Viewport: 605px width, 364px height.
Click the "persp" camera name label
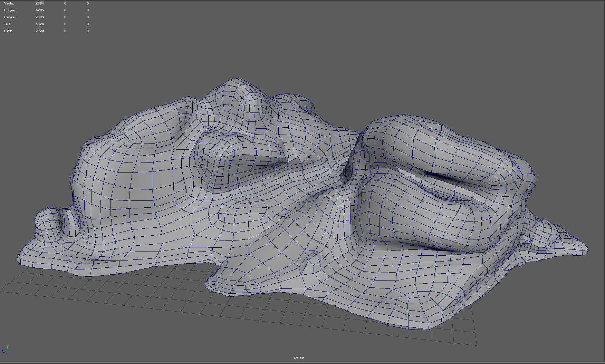click(x=299, y=357)
